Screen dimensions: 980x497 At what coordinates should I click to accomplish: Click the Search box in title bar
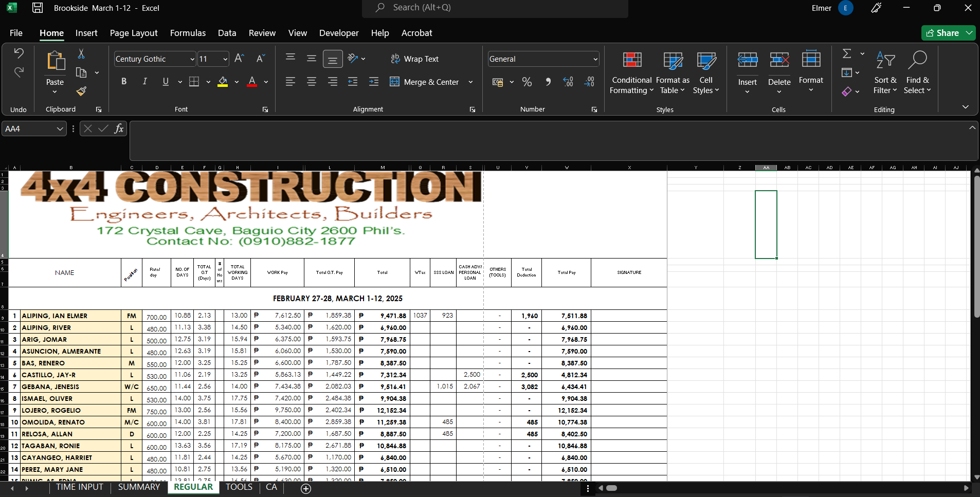tap(495, 8)
